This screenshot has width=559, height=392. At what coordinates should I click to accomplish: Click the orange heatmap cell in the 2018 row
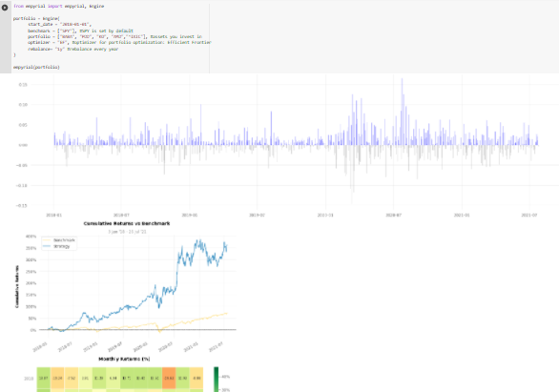[x=169, y=378]
